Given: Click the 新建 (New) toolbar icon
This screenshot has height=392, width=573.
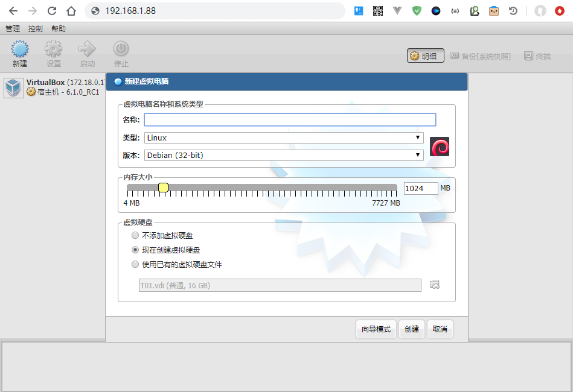Looking at the screenshot, I should tap(20, 49).
